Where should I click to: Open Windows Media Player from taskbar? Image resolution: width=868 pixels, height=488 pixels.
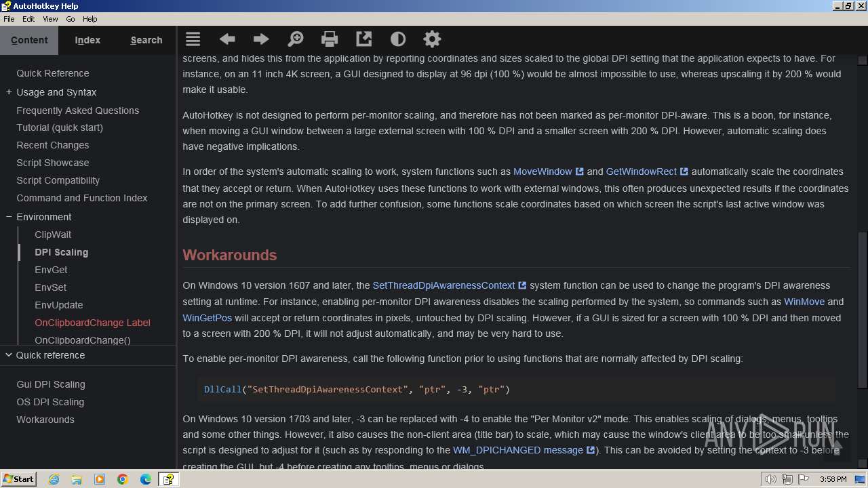[100, 479]
